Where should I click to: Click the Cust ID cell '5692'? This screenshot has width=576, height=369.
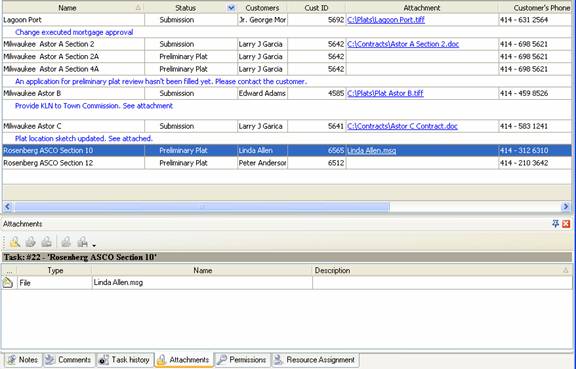tap(317, 20)
